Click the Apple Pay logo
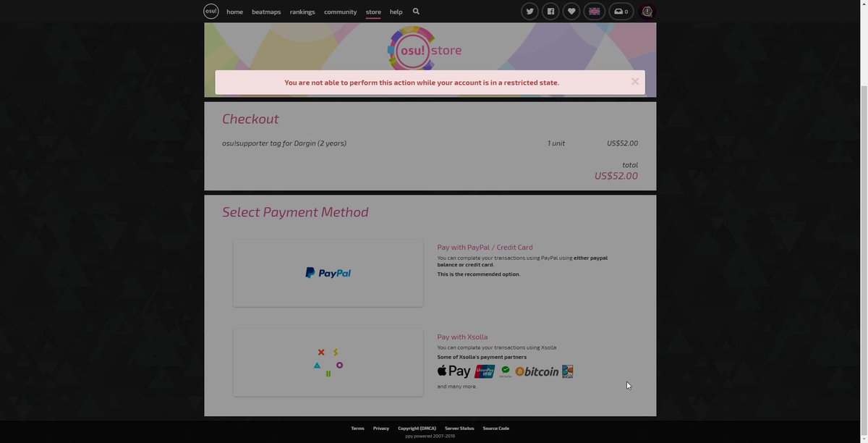Screen dimensions: 868x443 tap(454, 371)
